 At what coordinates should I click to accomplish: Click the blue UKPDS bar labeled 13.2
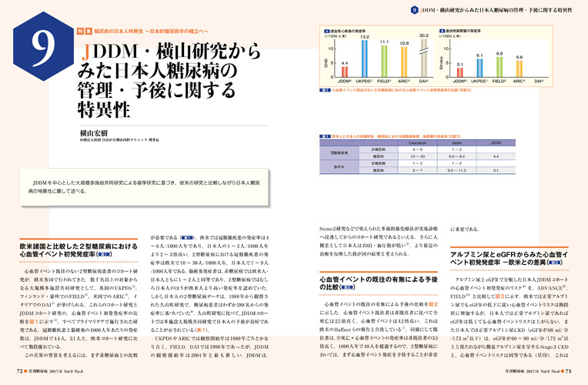coord(365,59)
